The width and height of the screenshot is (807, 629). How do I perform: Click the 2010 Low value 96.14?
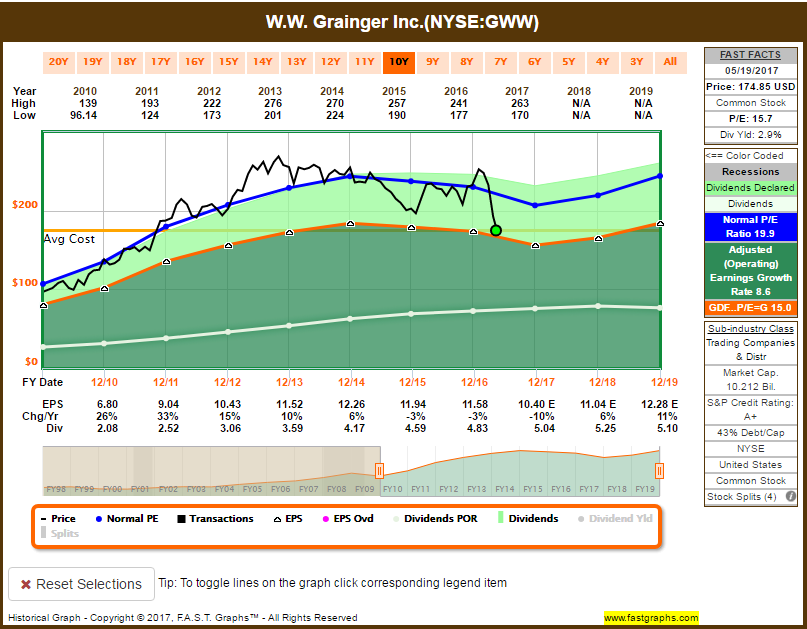[x=83, y=115]
